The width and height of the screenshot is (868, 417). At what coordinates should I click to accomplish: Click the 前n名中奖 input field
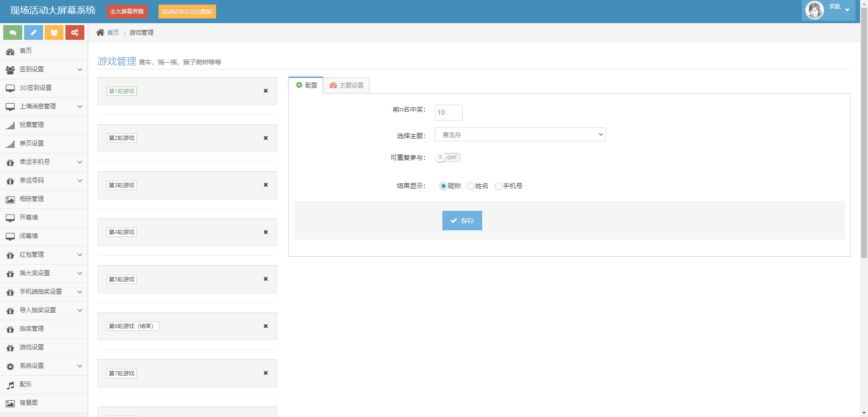(448, 113)
